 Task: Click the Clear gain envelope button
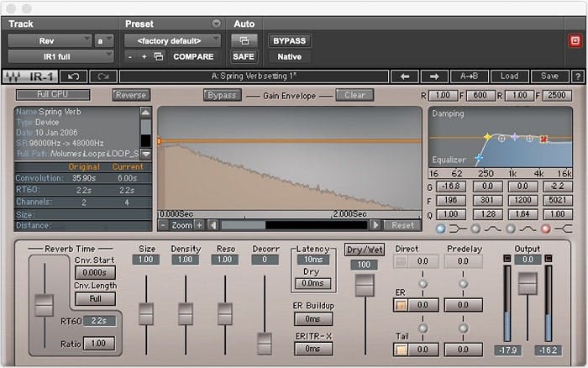354,95
